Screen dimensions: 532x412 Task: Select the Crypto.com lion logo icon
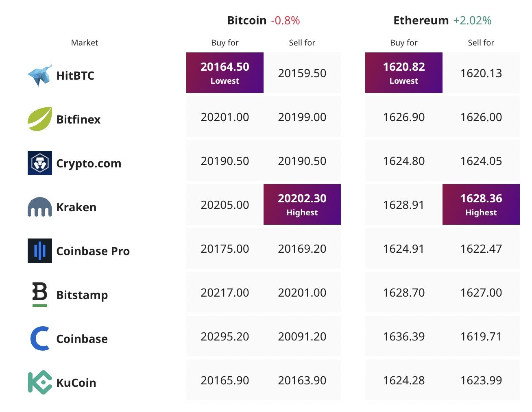[39, 163]
